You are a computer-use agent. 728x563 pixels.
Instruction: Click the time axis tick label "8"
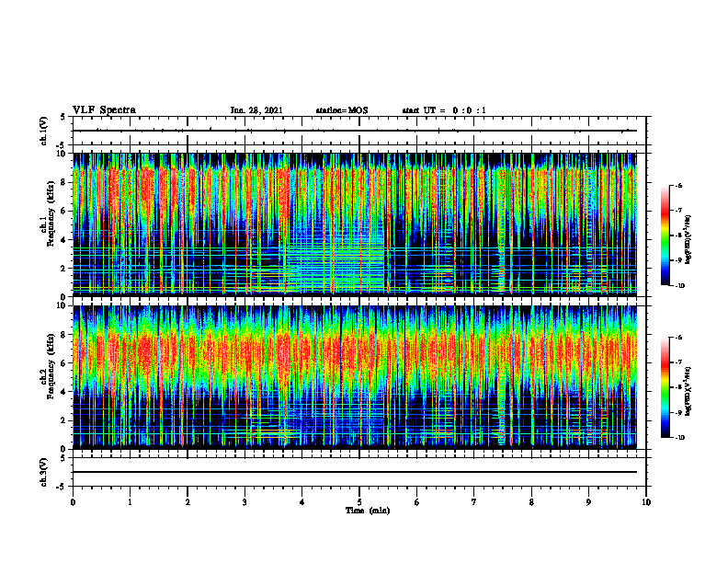coord(531,502)
